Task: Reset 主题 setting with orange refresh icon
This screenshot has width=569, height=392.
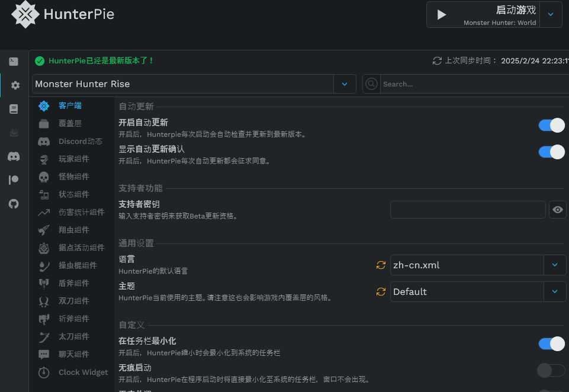Action: click(x=381, y=291)
